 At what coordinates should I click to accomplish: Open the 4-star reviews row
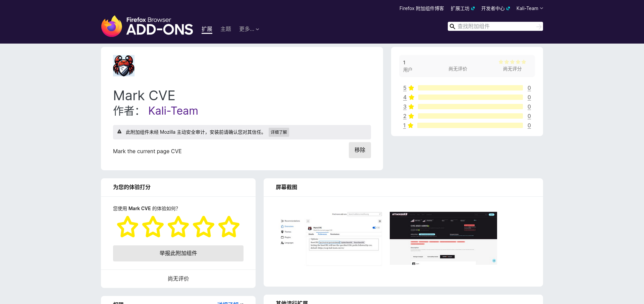(467, 97)
